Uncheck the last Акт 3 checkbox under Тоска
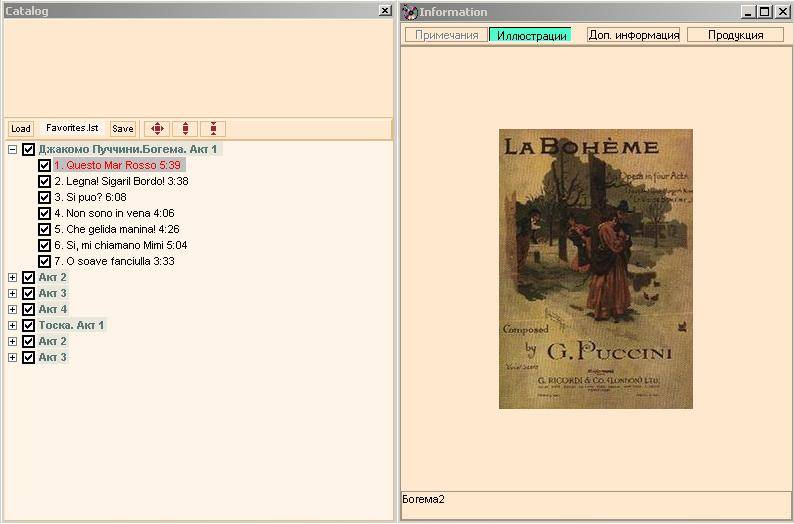Viewport: 794px width, 524px height. coord(28,357)
